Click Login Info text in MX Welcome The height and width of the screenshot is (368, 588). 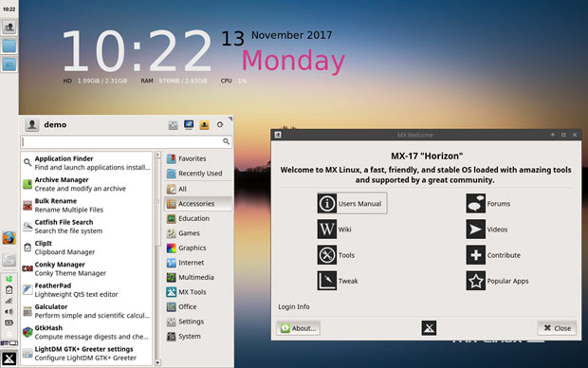(x=294, y=306)
